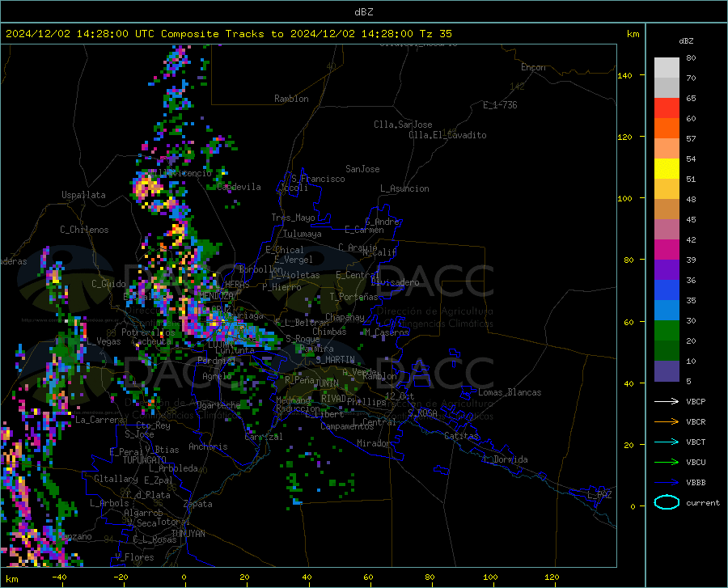Click the timestamp header text

[x=228, y=34]
